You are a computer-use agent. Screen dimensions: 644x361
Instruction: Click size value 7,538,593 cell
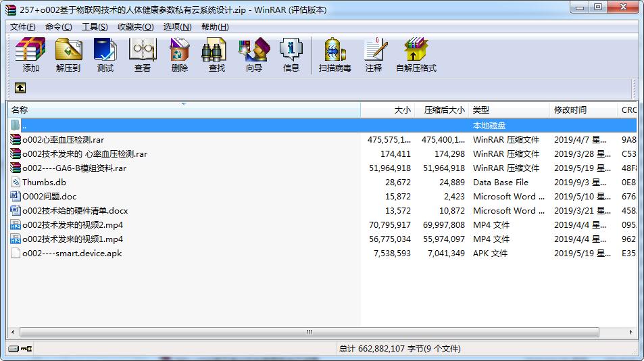point(392,254)
